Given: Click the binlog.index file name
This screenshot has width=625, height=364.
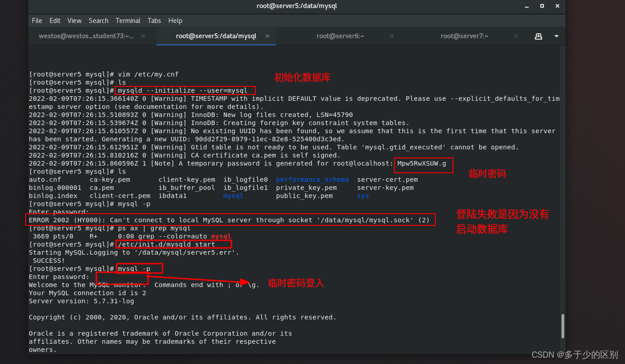Looking at the screenshot, I should pos(53,196).
